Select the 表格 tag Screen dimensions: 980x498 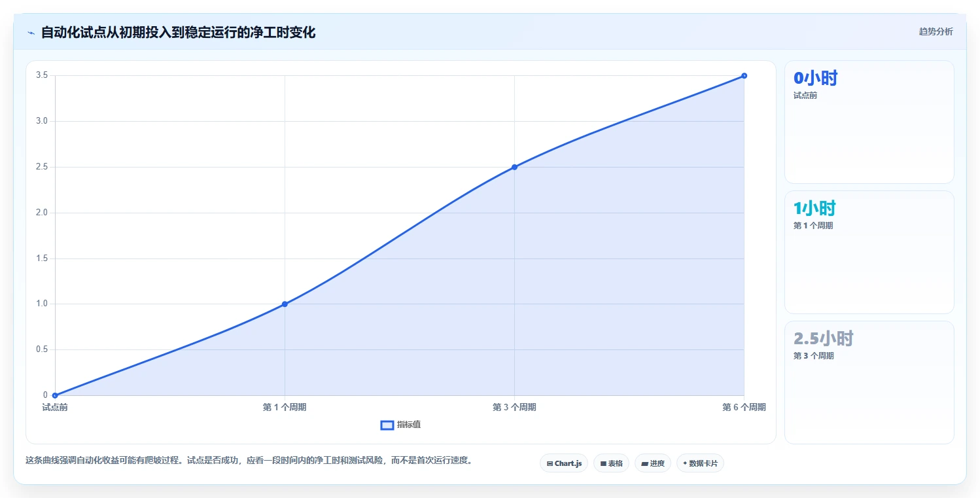611,463
